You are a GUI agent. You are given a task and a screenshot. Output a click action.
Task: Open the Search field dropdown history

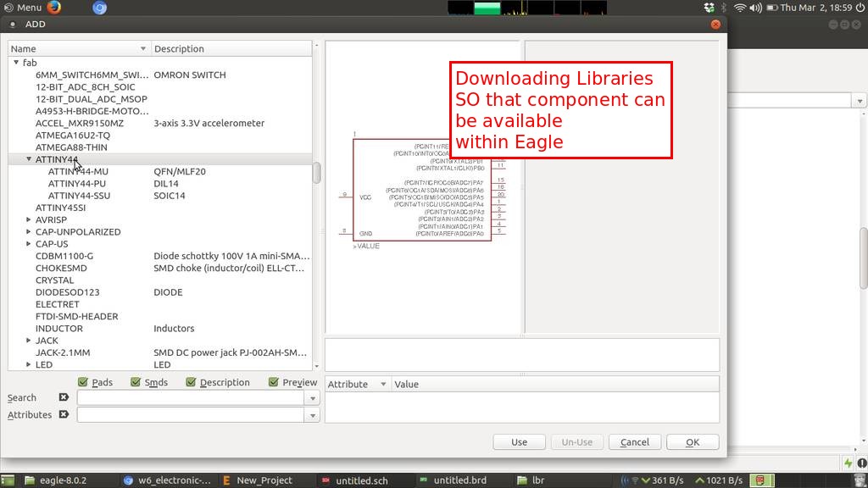click(x=313, y=398)
